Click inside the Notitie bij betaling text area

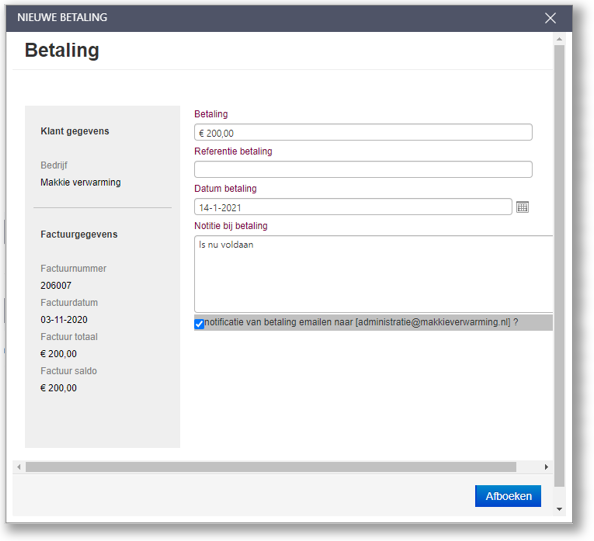(374, 274)
